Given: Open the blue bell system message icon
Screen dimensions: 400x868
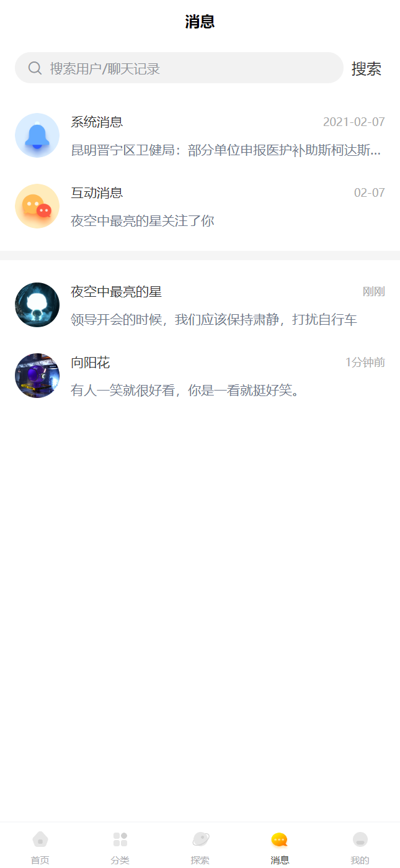Looking at the screenshot, I should (37, 135).
